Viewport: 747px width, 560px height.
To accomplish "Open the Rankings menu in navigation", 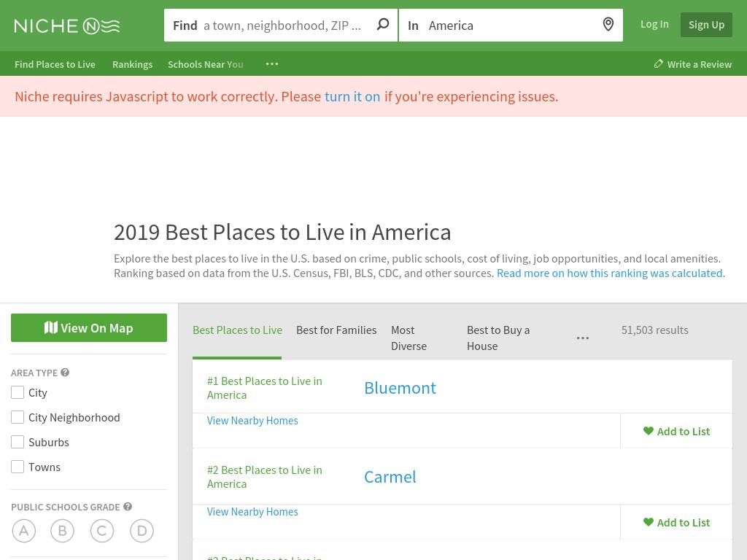I will pos(132,64).
